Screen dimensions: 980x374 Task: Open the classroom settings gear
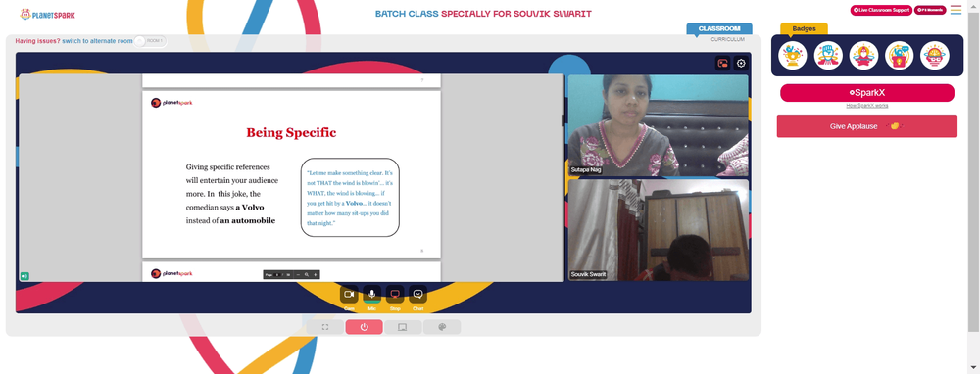(741, 63)
